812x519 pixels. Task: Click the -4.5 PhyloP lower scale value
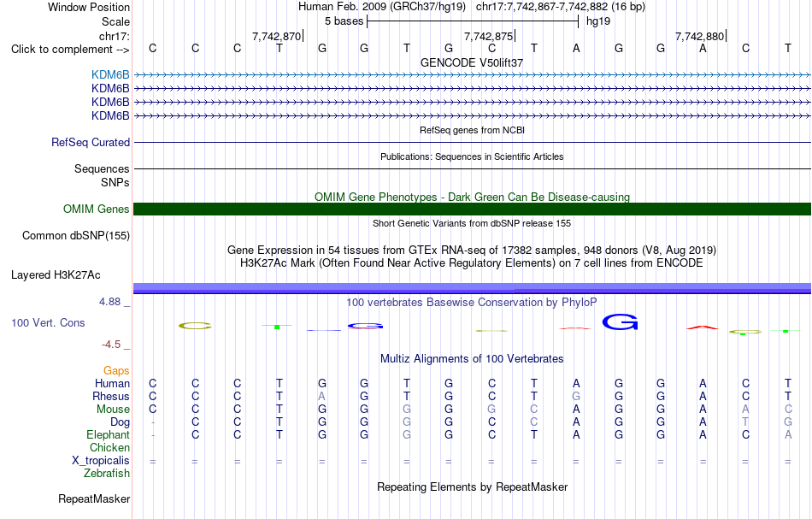[x=111, y=345]
